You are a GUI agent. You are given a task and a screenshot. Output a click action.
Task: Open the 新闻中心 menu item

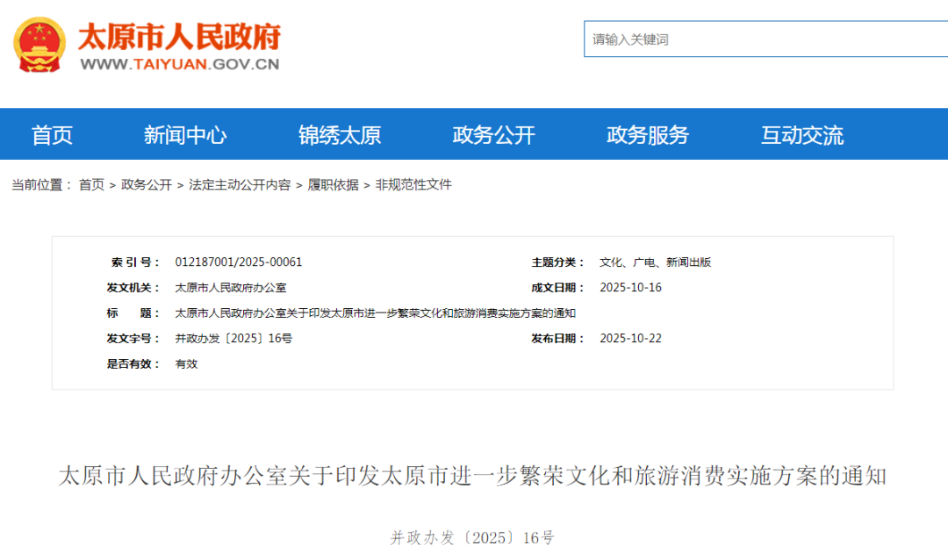187,134
